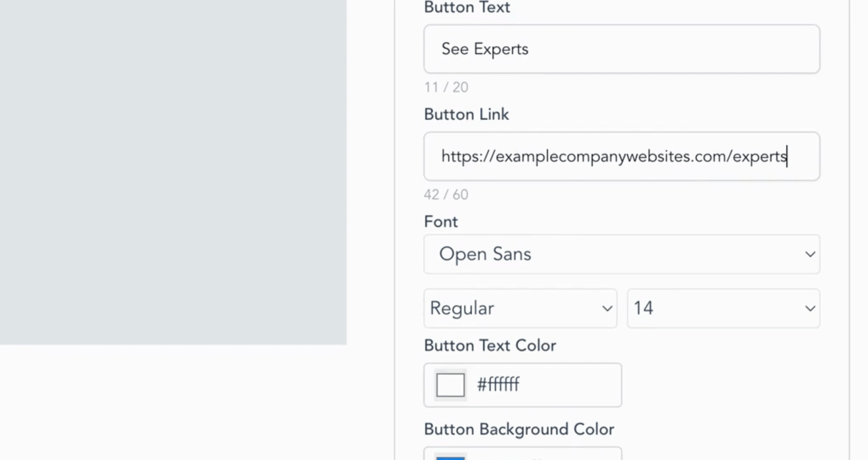This screenshot has height=460, width=868.
Task: Click the 42 / 60 character counter
Action: click(x=446, y=195)
